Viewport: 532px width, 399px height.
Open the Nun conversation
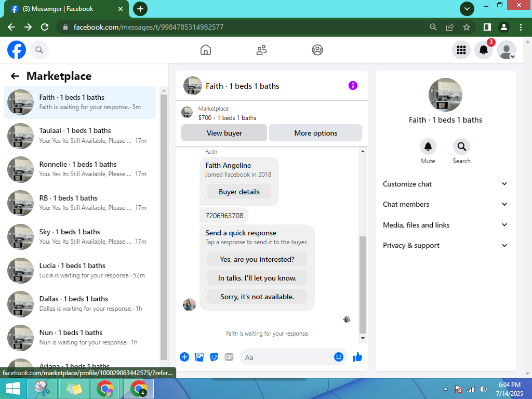pos(79,338)
